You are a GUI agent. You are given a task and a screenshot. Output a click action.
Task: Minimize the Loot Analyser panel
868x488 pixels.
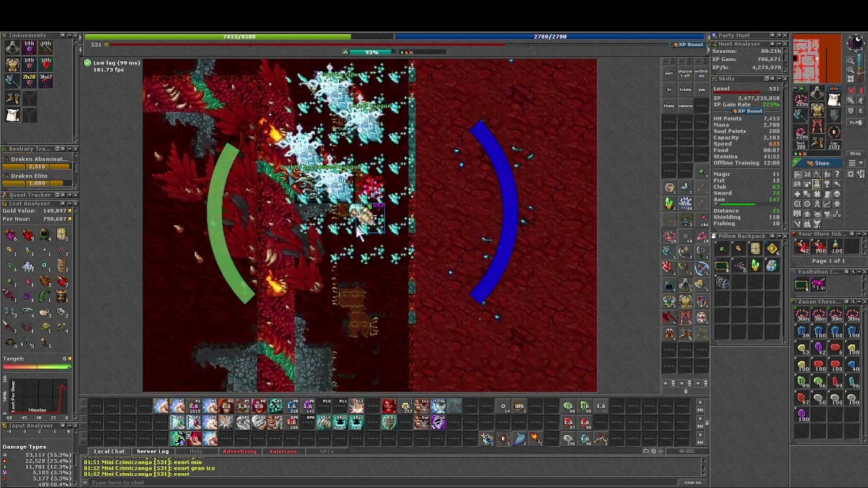70,203
